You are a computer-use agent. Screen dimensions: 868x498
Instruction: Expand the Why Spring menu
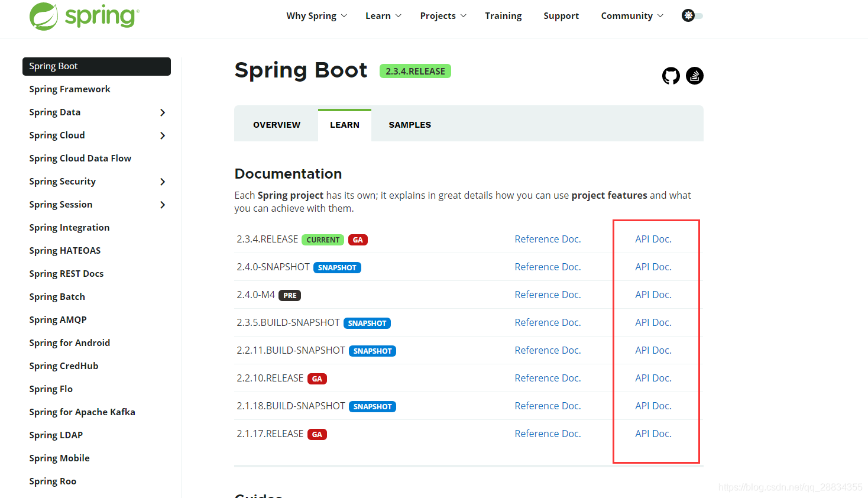(x=316, y=16)
